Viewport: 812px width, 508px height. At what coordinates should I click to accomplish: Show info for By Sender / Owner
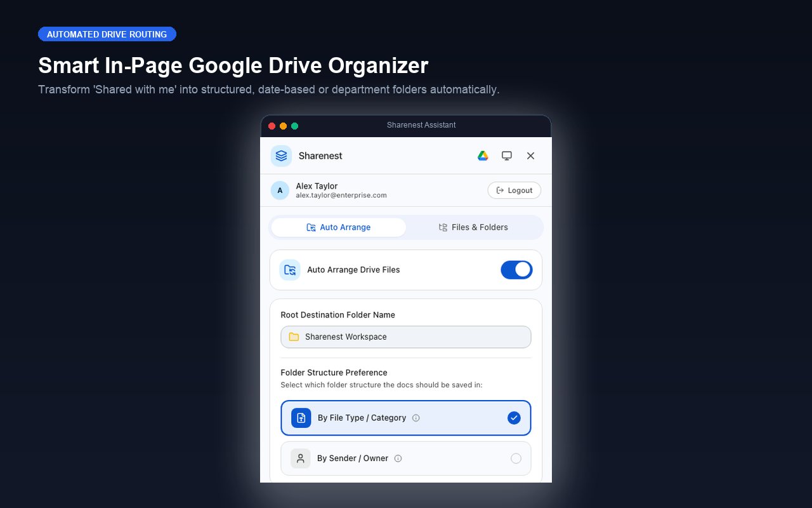coord(398,458)
